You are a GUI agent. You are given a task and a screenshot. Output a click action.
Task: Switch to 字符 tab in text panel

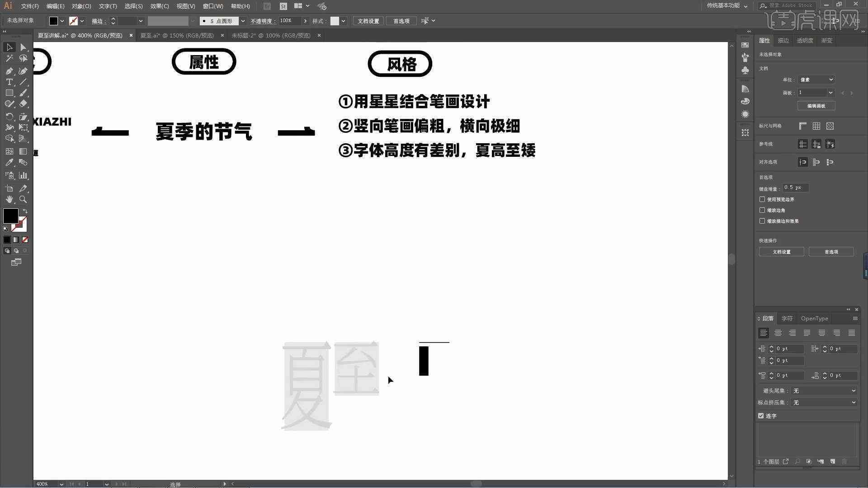point(787,318)
